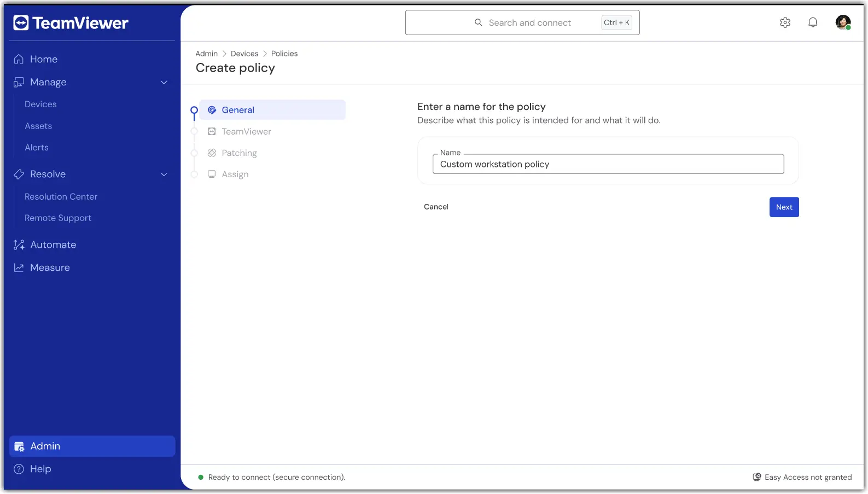Click the Cancel button
Image resolution: width=868 pixels, height=494 pixels.
click(436, 207)
